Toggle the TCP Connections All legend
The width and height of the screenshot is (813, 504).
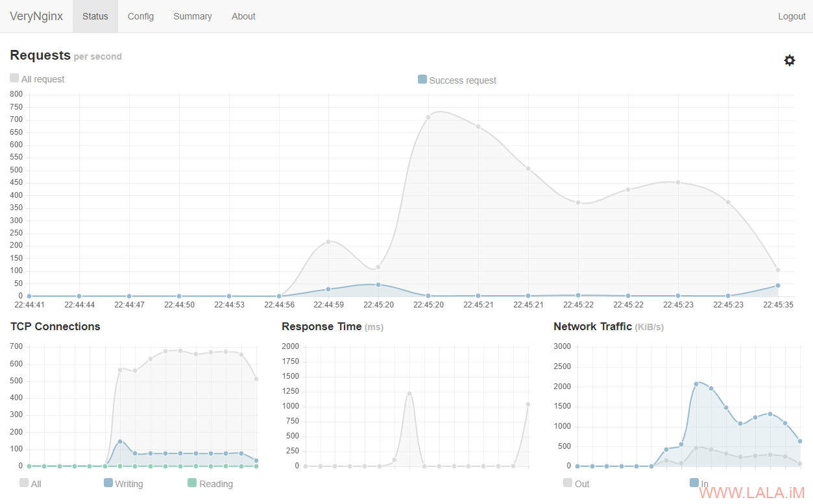[24, 483]
